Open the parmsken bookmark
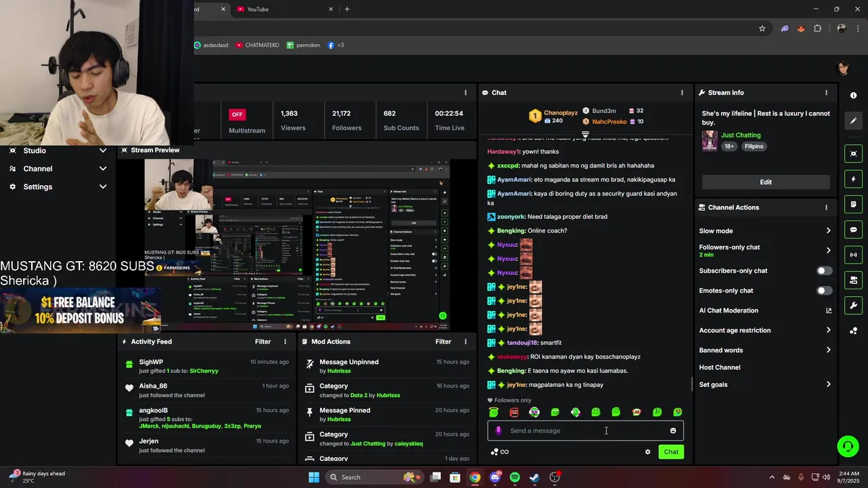868x488 pixels. tap(303, 45)
